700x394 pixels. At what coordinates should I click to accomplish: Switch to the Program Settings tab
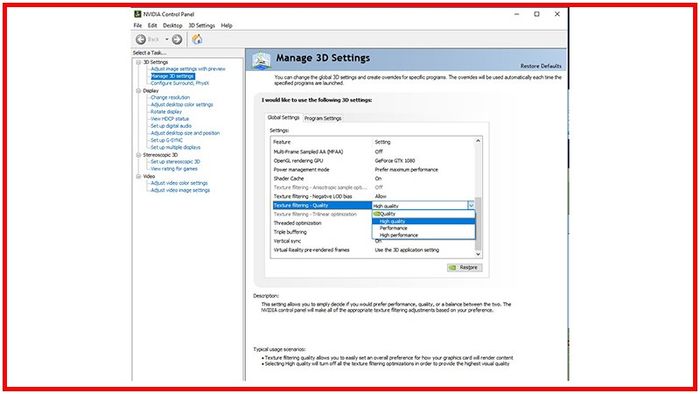(x=323, y=119)
